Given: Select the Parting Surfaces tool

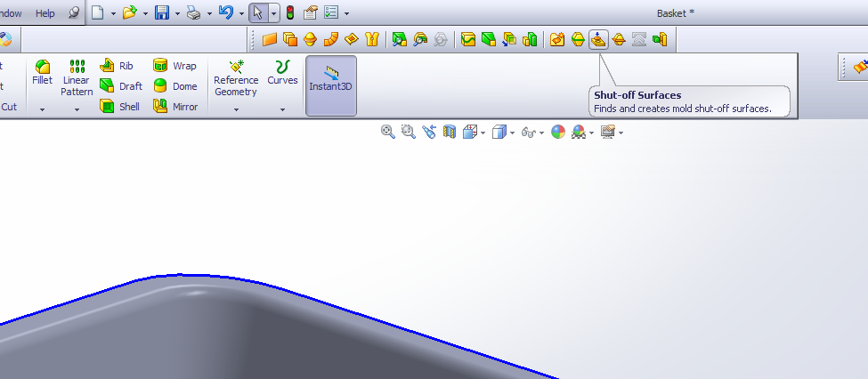Looking at the screenshot, I should (x=619, y=39).
